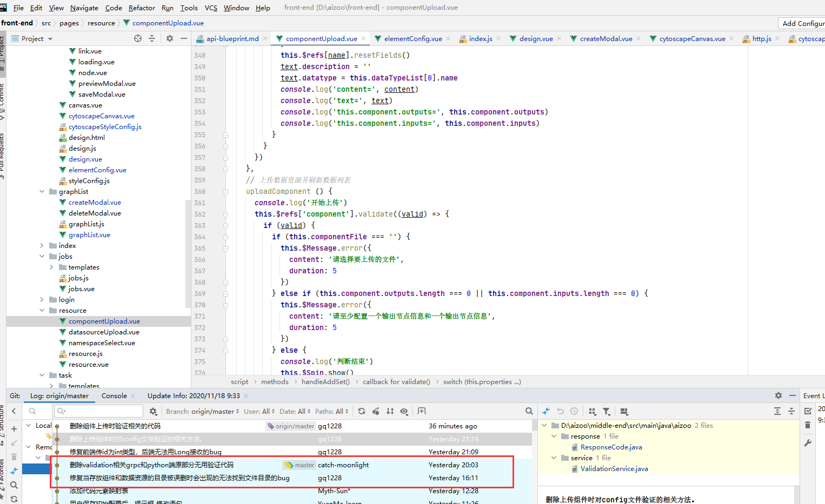Viewport: 825px width, 504px height.
Task: Click expand-all icon in changes pane
Action: point(777,411)
